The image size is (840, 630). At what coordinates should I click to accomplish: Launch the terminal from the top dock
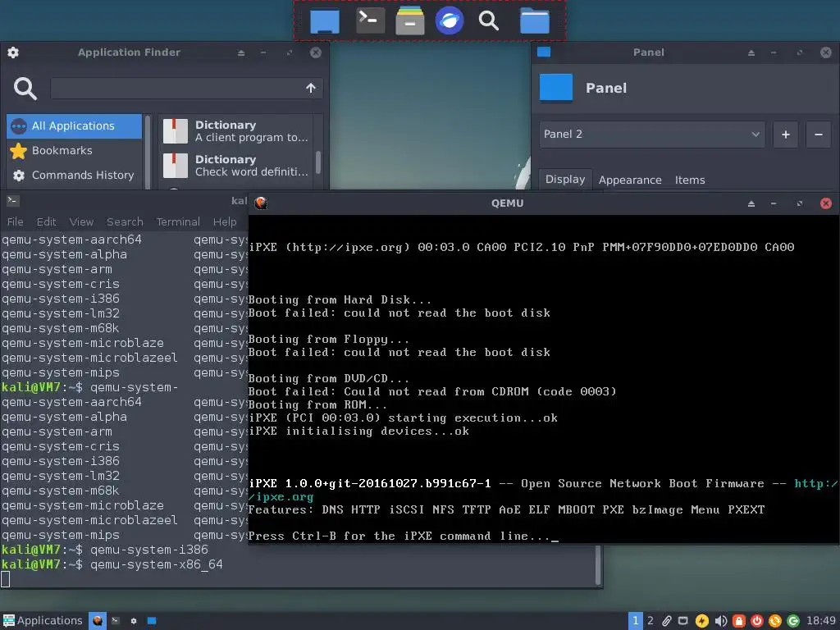pos(370,21)
